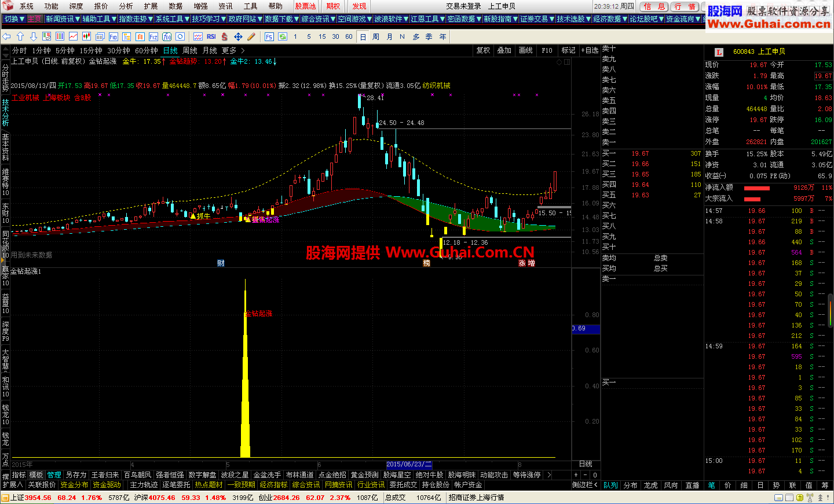Viewport: 834px width, 504px height.
Task: Expand the 侧边栏 sidebar toggle
Action: pyautogui.click(x=585, y=485)
